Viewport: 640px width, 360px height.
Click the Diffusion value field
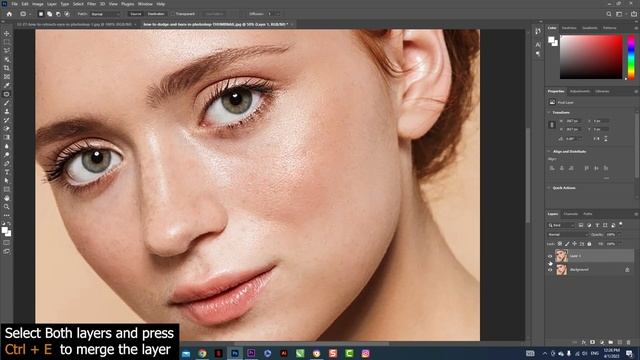click(270, 14)
